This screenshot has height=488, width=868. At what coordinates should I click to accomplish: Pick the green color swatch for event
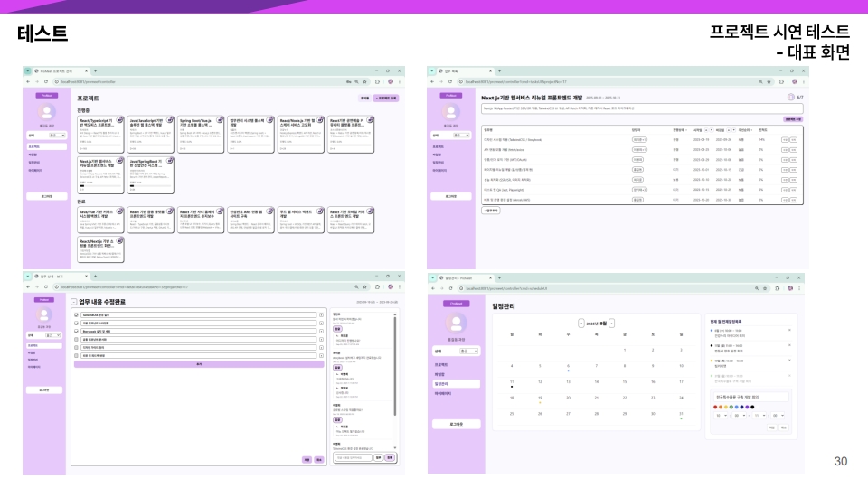click(731, 407)
